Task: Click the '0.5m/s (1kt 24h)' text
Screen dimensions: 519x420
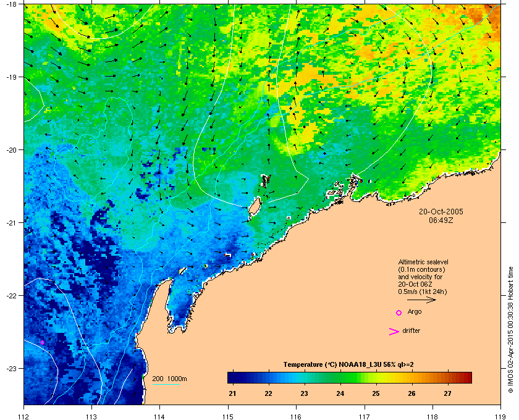Action: point(423,292)
